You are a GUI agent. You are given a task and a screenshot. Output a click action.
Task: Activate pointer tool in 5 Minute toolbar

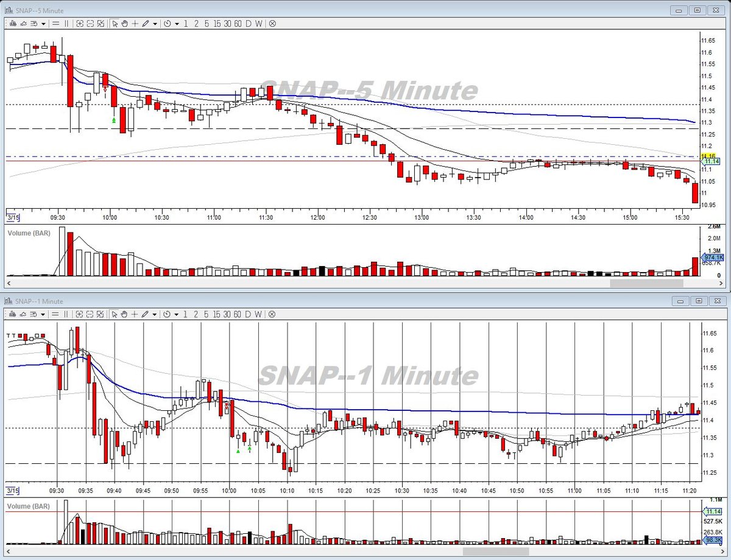pyautogui.click(x=115, y=24)
